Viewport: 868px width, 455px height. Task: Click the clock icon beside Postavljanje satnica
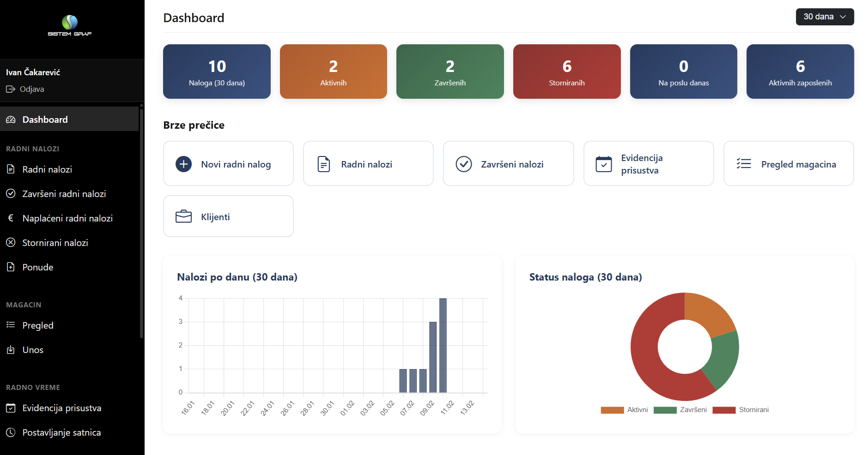[11, 432]
